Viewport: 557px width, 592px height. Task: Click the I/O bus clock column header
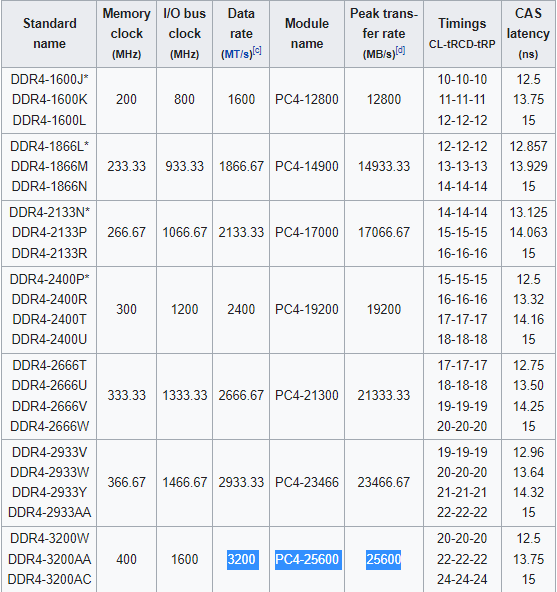pos(184,34)
